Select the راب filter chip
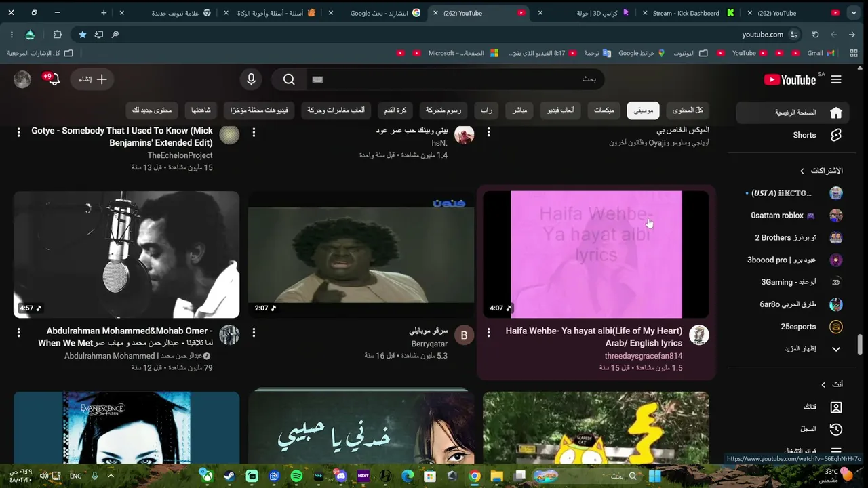Image resolution: width=868 pixels, height=488 pixels. pos(486,110)
